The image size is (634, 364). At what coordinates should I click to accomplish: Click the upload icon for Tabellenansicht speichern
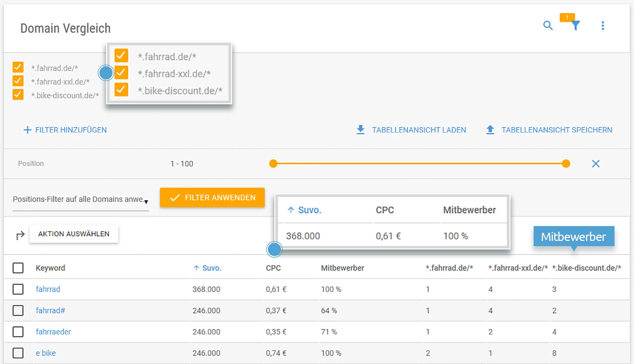491,130
